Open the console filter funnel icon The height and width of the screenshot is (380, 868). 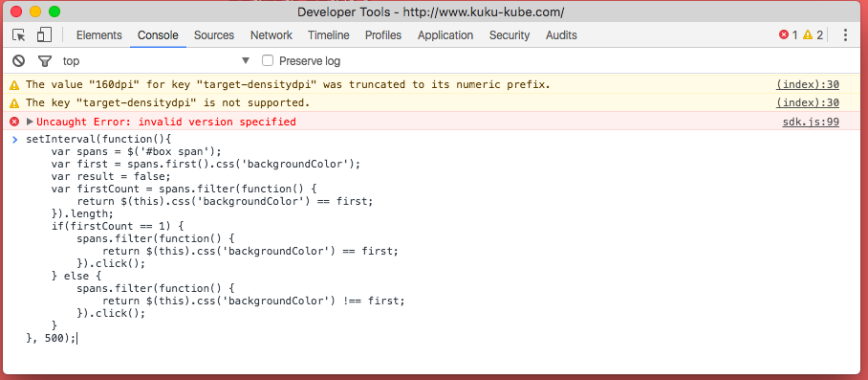point(44,61)
